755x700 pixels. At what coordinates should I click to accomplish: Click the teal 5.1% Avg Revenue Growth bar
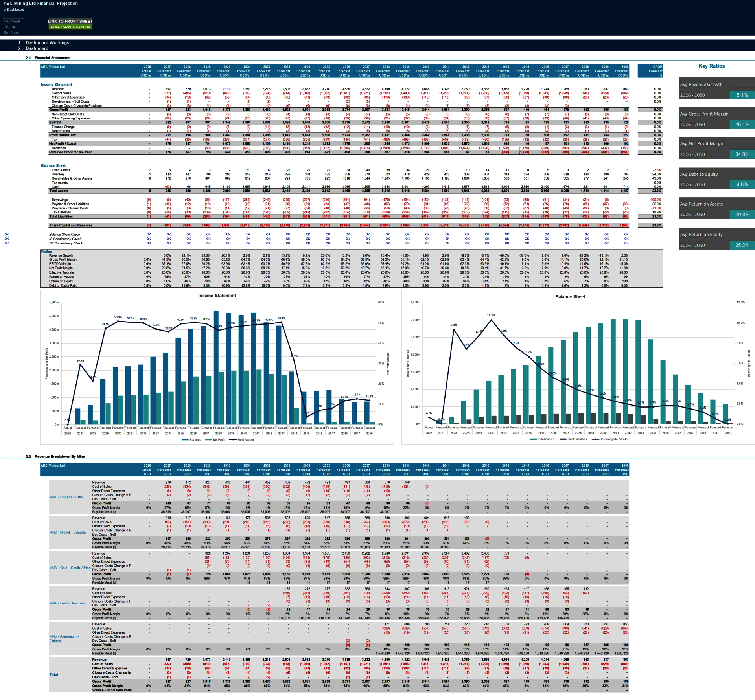[x=742, y=95]
